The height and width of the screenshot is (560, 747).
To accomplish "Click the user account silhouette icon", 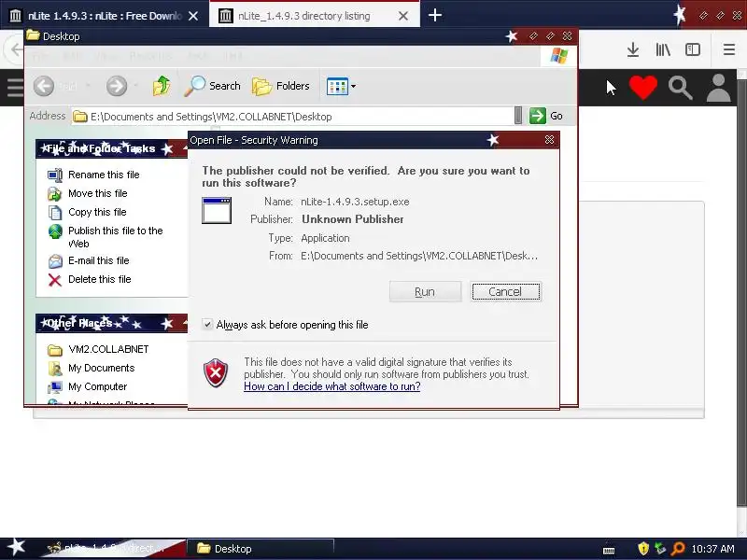I will [718, 88].
